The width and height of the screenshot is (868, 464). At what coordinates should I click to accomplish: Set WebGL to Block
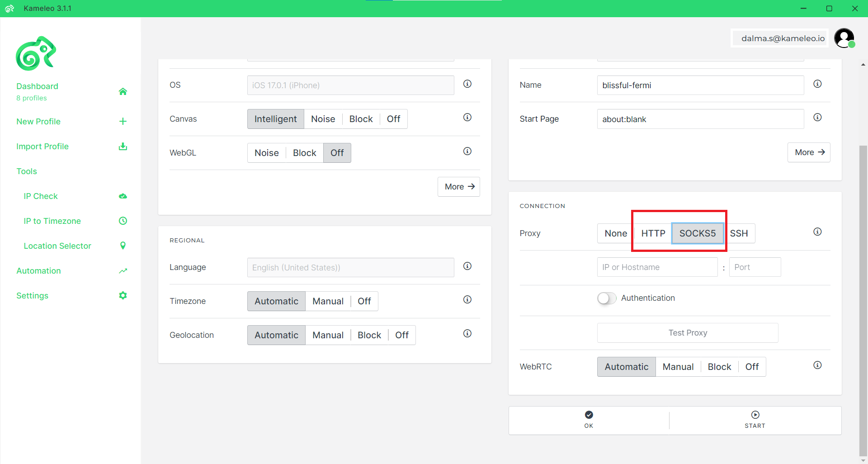coord(304,153)
